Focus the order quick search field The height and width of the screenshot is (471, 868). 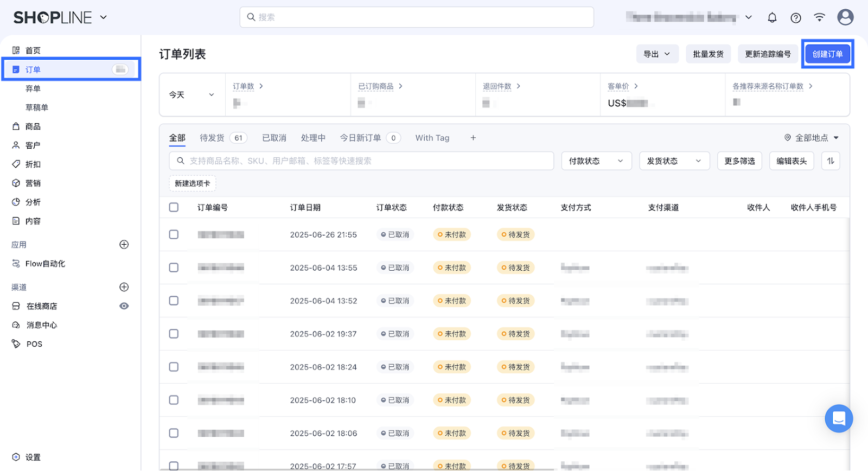pos(363,161)
